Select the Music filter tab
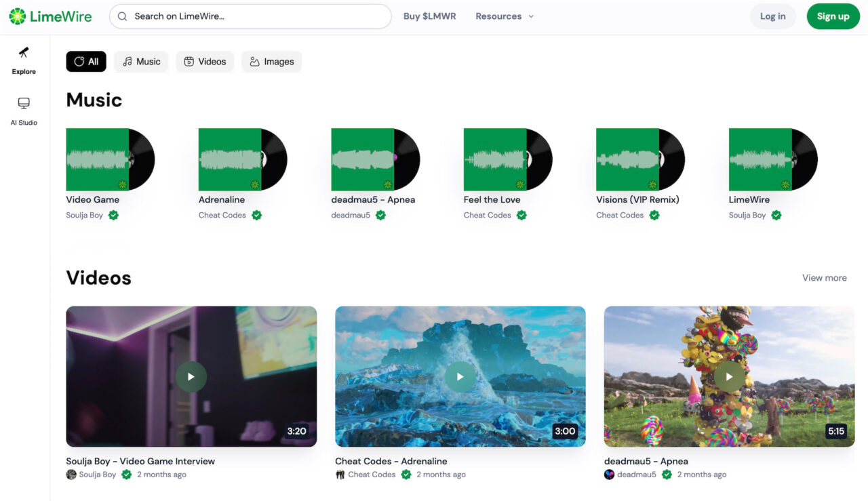This screenshot has height=501, width=868. 141,61
